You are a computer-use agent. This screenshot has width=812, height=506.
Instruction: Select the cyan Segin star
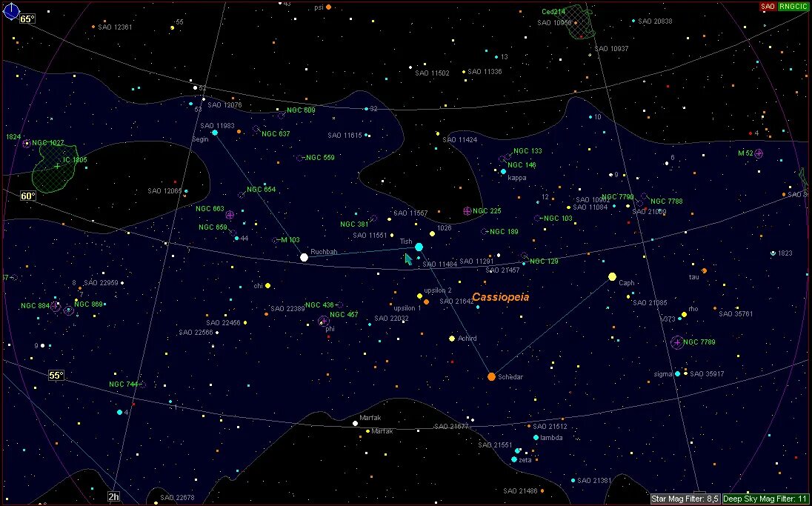tap(214, 133)
